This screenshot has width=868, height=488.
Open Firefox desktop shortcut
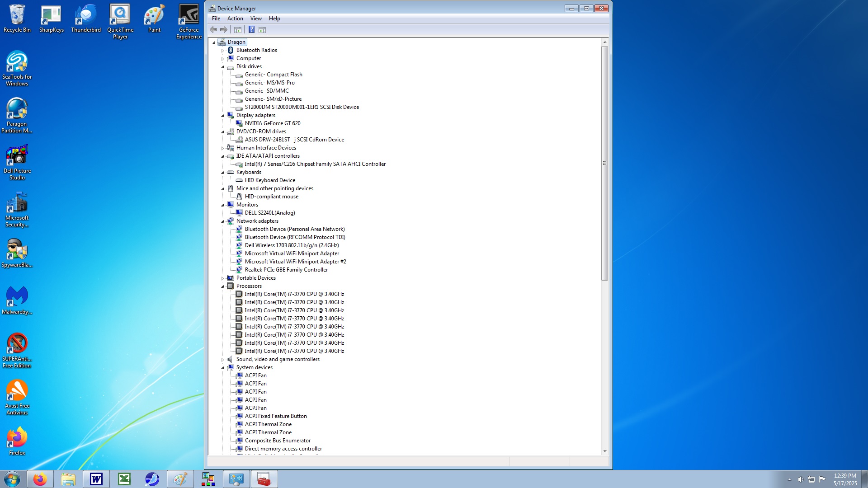point(17,441)
